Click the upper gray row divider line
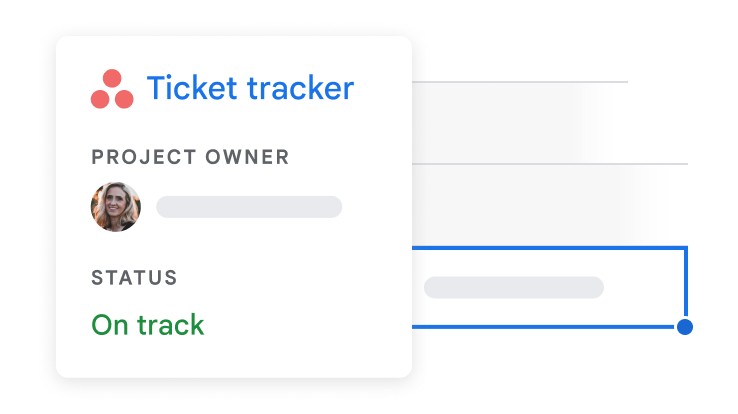Image resolution: width=738 pixels, height=414 pixels. tap(520, 81)
